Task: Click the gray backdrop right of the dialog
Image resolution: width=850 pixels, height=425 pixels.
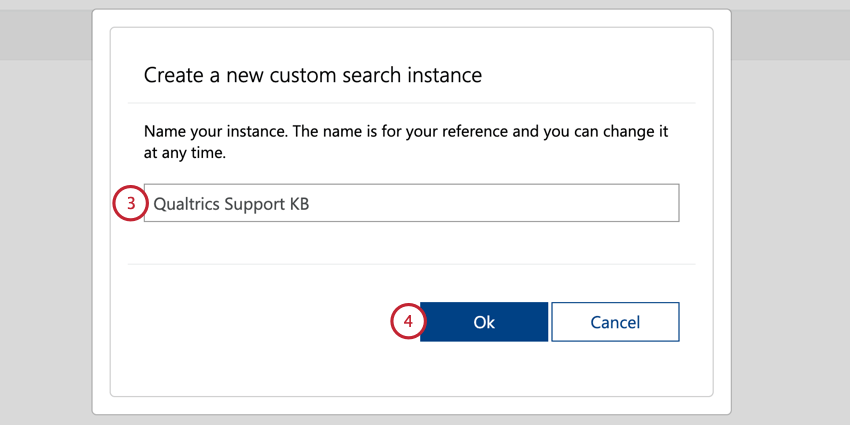Action: click(x=790, y=244)
